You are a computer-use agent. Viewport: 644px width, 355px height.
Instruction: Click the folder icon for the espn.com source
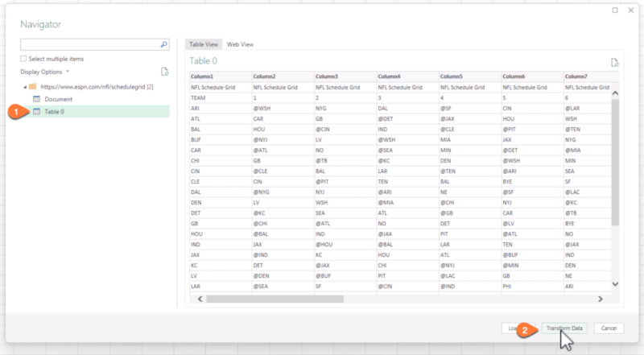32,85
